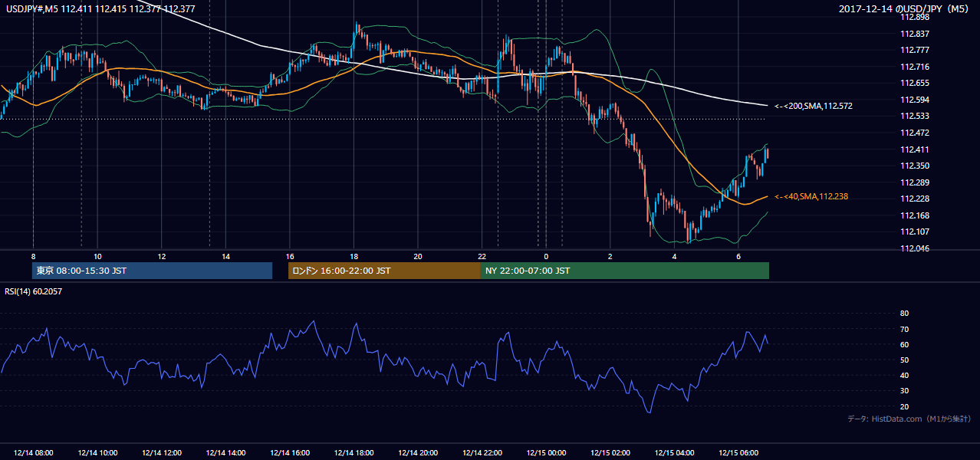
Task: Click the RSI(14) 60.2057 indicator label
Action: (32, 291)
